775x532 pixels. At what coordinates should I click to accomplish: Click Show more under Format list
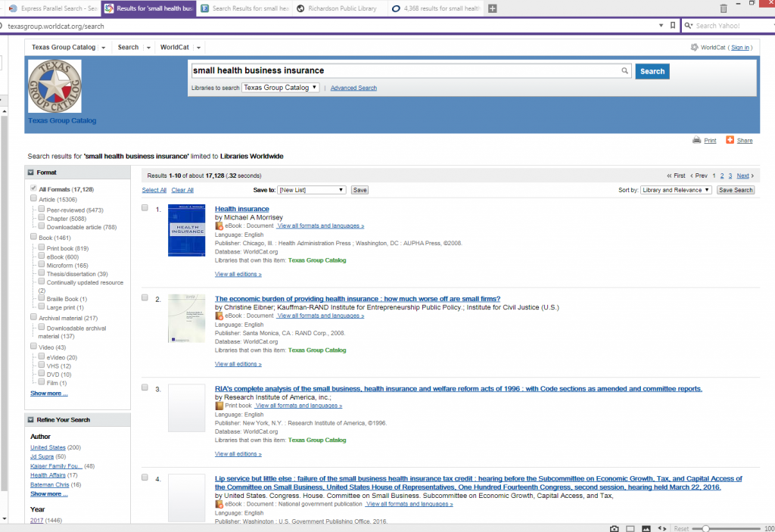tap(49, 394)
